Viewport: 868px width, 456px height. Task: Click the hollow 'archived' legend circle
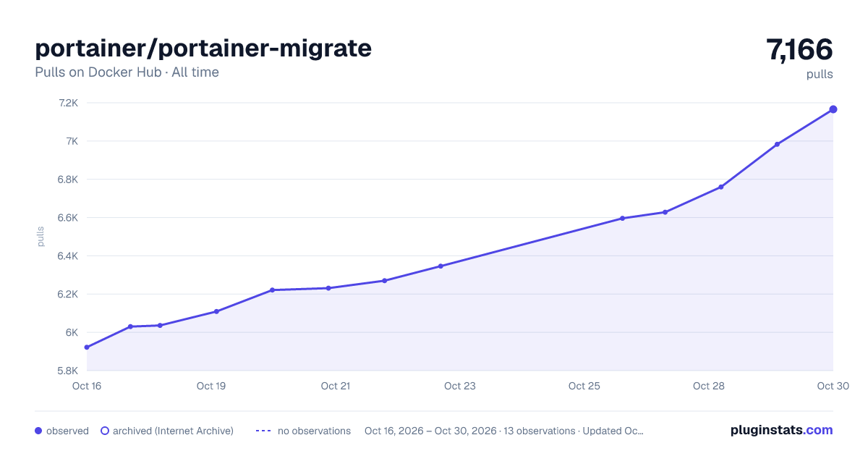coord(105,431)
